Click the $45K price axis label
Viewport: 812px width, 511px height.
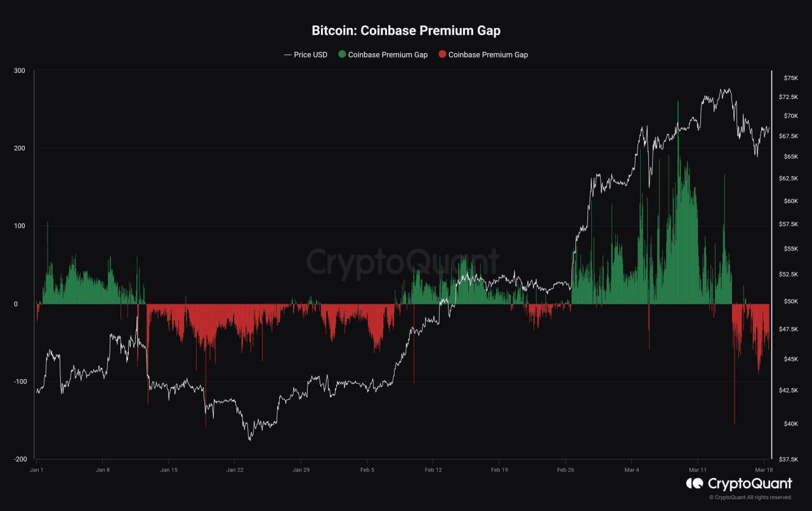pyautogui.click(x=791, y=359)
